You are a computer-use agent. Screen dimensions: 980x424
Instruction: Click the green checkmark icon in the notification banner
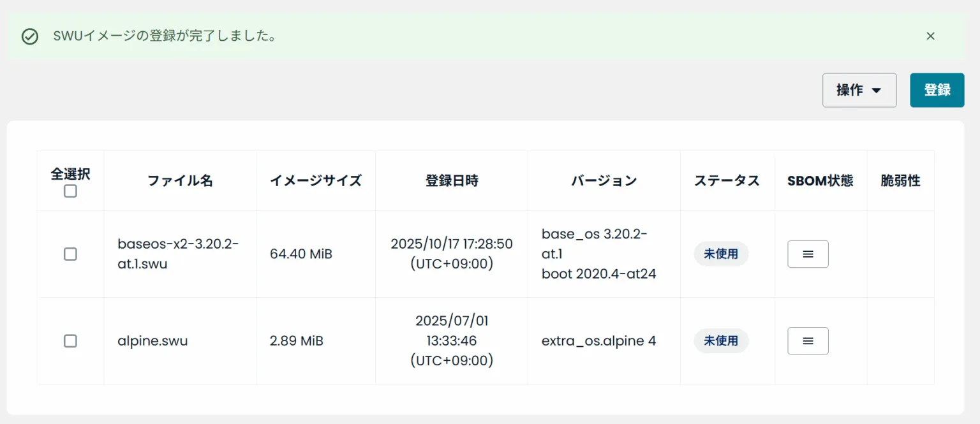pyautogui.click(x=30, y=36)
